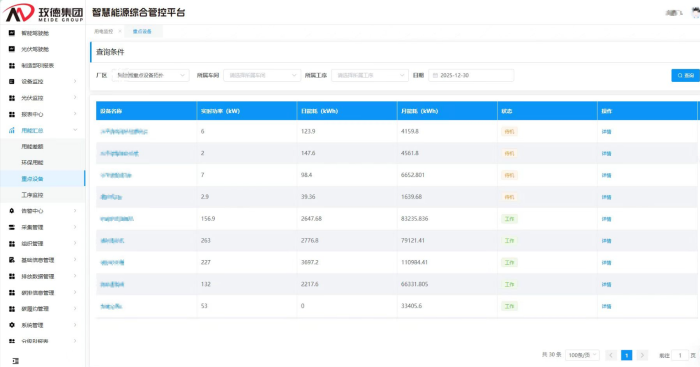Click the 查询条件 section heading
The height and width of the screenshot is (367, 700).
tap(110, 52)
